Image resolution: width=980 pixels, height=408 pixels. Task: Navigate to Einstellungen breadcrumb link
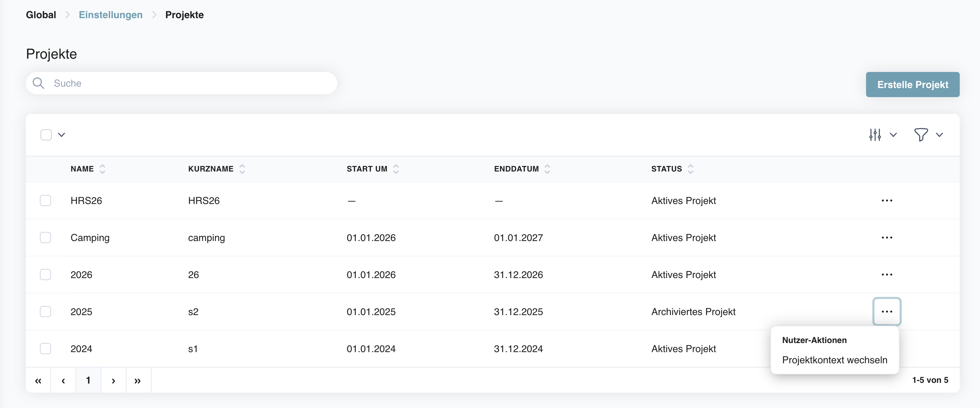pyautogui.click(x=110, y=15)
